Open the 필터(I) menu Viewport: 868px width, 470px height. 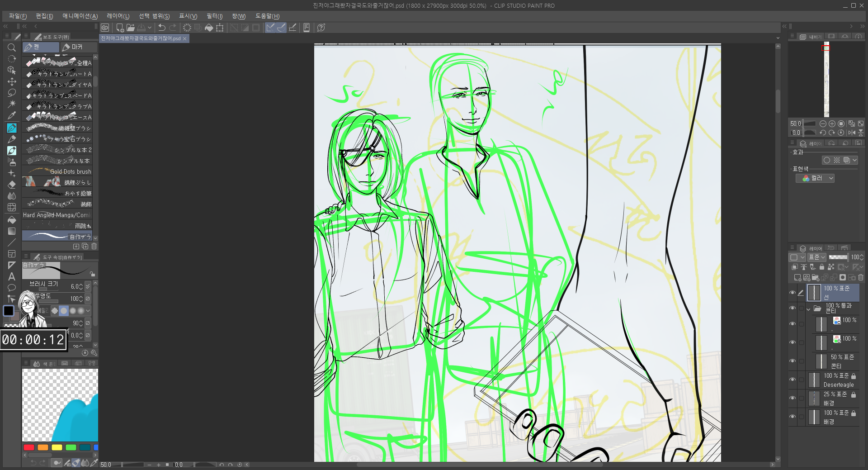point(214,16)
